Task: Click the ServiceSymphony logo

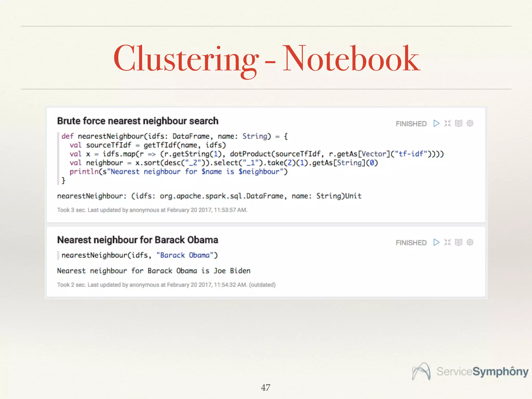Action: coord(470,371)
